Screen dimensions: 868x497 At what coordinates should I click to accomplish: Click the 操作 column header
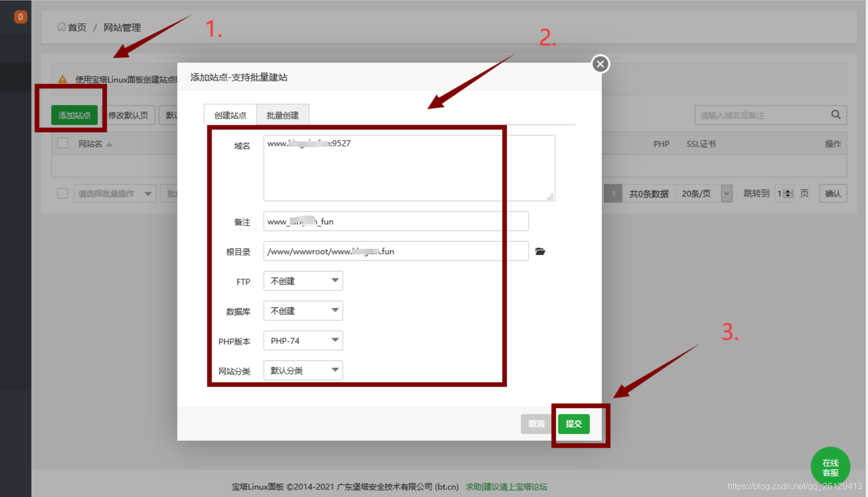(833, 144)
